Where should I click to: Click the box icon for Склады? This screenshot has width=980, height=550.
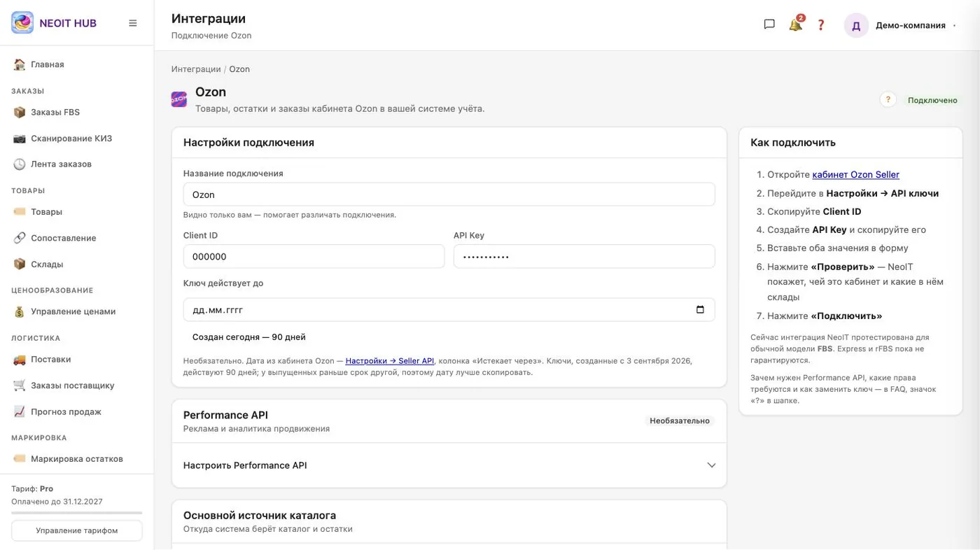pos(20,265)
